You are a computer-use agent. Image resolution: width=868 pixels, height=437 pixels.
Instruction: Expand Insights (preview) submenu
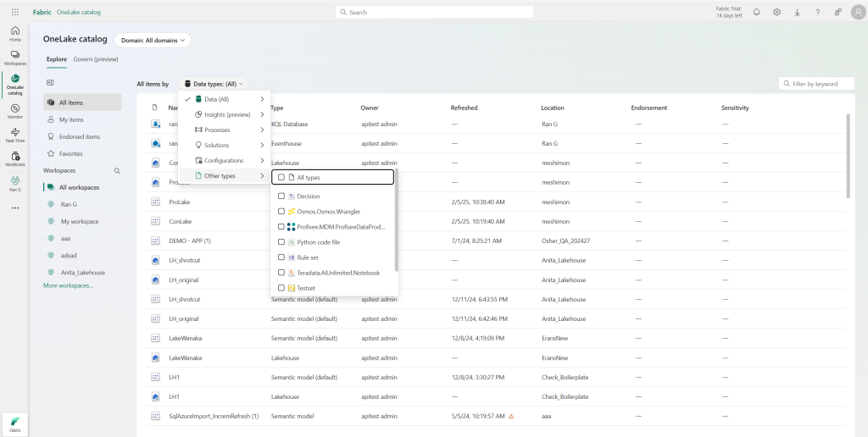coord(224,114)
